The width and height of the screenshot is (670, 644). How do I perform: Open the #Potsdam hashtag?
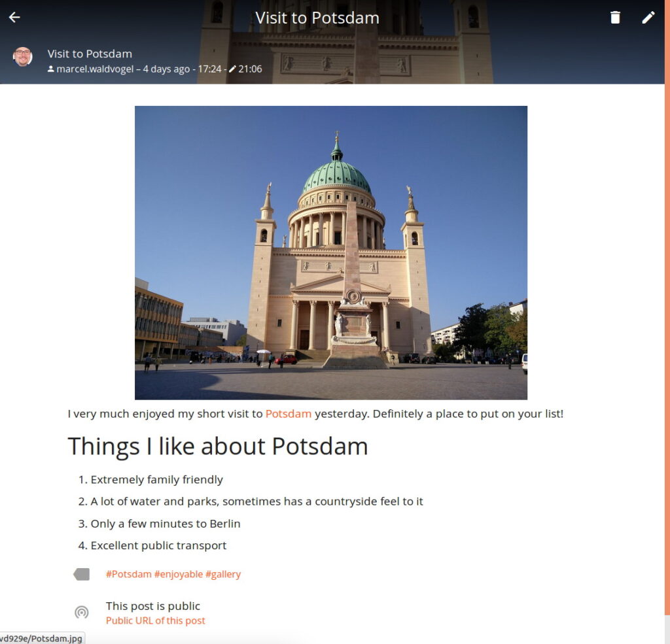click(x=129, y=575)
